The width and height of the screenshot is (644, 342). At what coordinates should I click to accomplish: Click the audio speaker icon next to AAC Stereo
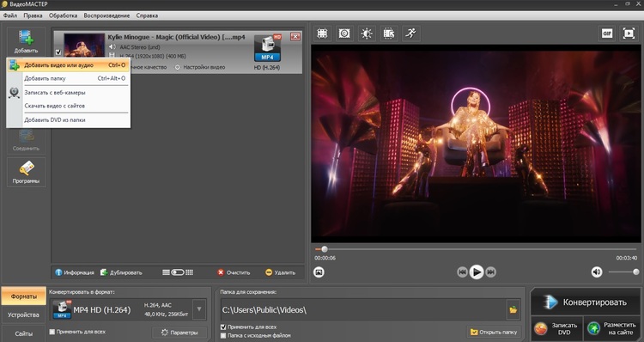112,47
